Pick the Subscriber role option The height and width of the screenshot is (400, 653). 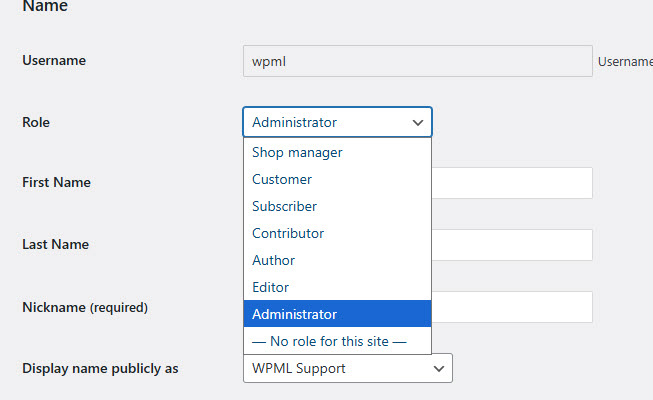tap(337, 206)
